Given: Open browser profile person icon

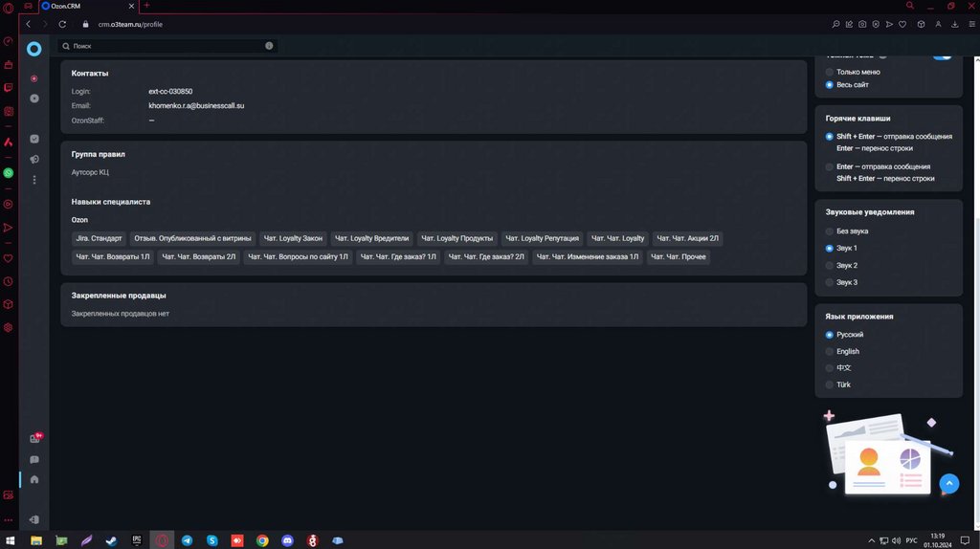Looking at the screenshot, I should (x=938, y=24).
